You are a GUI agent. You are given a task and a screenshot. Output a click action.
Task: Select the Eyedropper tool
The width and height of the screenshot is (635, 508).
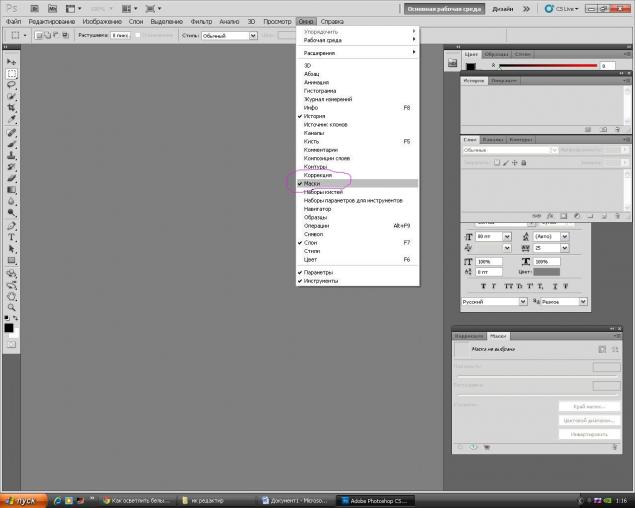11,119
